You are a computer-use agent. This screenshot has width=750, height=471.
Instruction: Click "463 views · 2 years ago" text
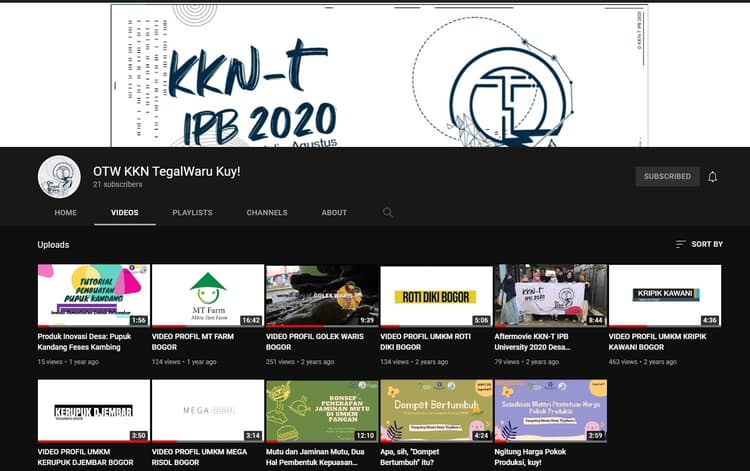tap(642, 362)
